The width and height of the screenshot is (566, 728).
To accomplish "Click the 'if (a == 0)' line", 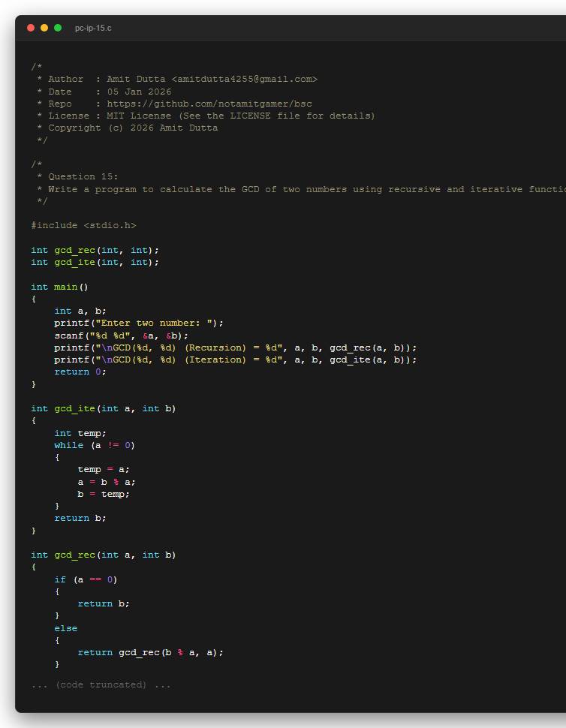I will pyautogui.click(x=86, y=579).
